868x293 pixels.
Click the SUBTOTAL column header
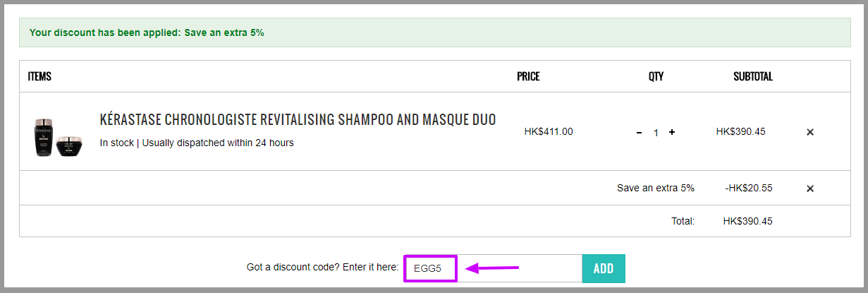753,76
